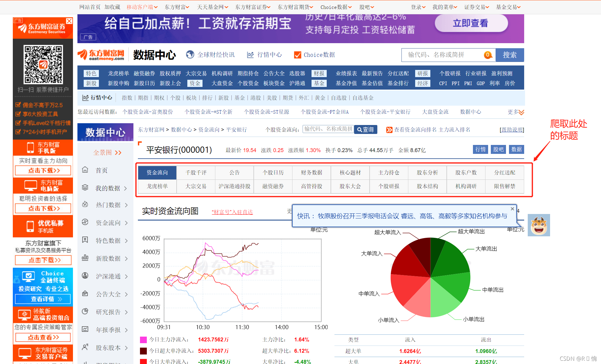The width and height of the screenshot is (601, 364).
Task: Click the magenta 今日主力净流入 legend swatch
Action: (143, 340)
